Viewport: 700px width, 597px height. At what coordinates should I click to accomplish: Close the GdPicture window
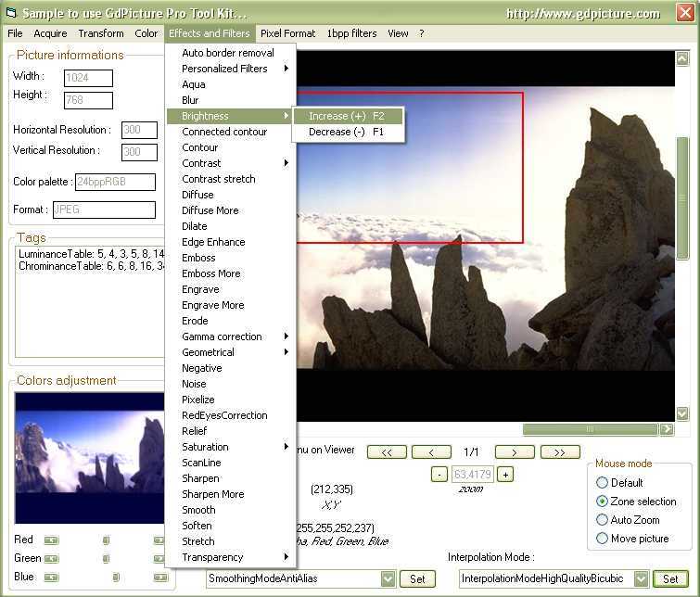pos(685,13)
